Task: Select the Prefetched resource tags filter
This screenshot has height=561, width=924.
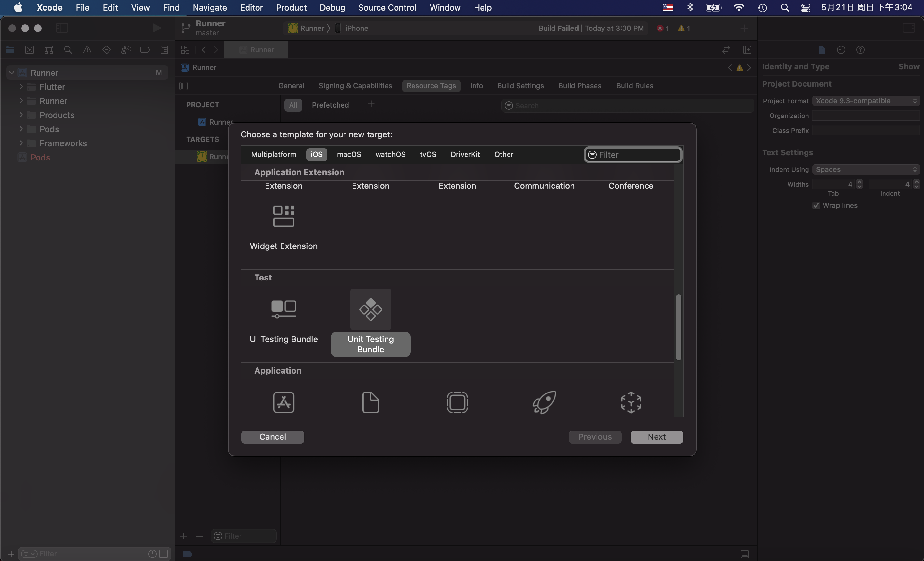Action: (x=330, y=105)
